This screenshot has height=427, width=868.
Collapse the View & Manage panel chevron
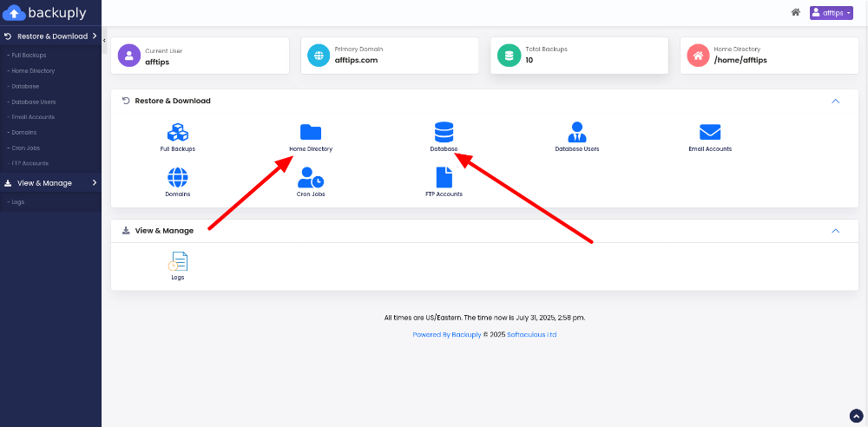[836, 231]
